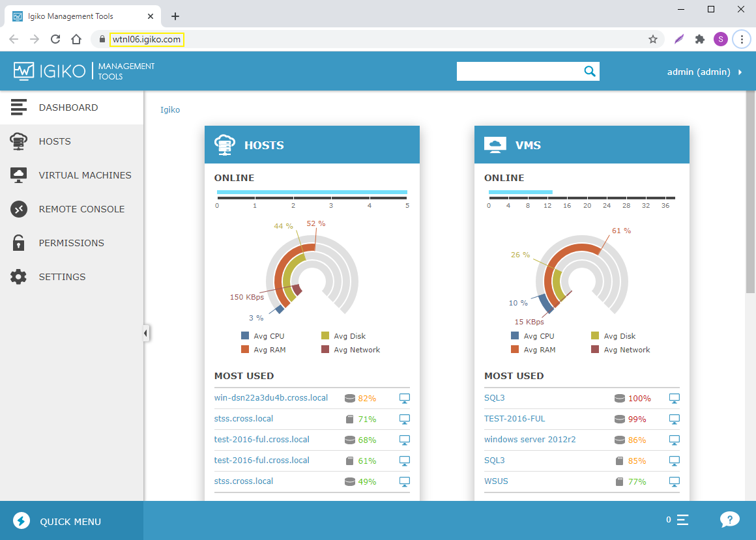Open the Dashboard section in sidebar
756x540 pixels.
[71, 107]
